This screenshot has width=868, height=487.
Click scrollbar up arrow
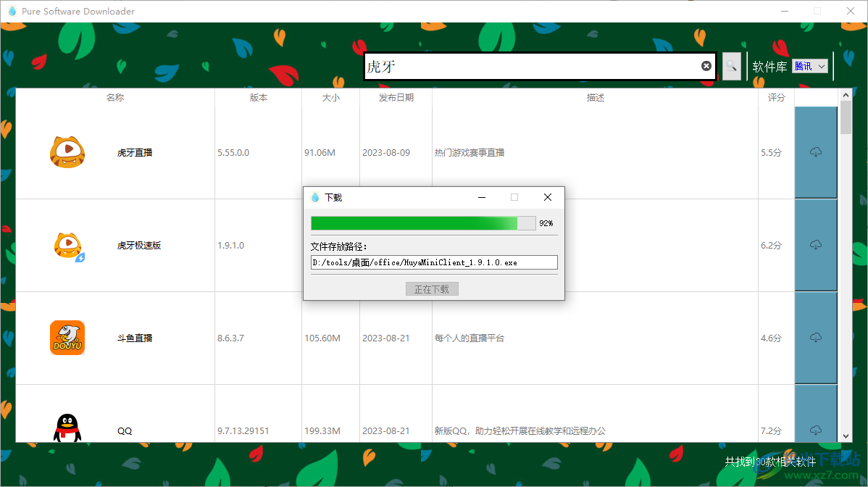pyautogui.click(x=846, y=95)
